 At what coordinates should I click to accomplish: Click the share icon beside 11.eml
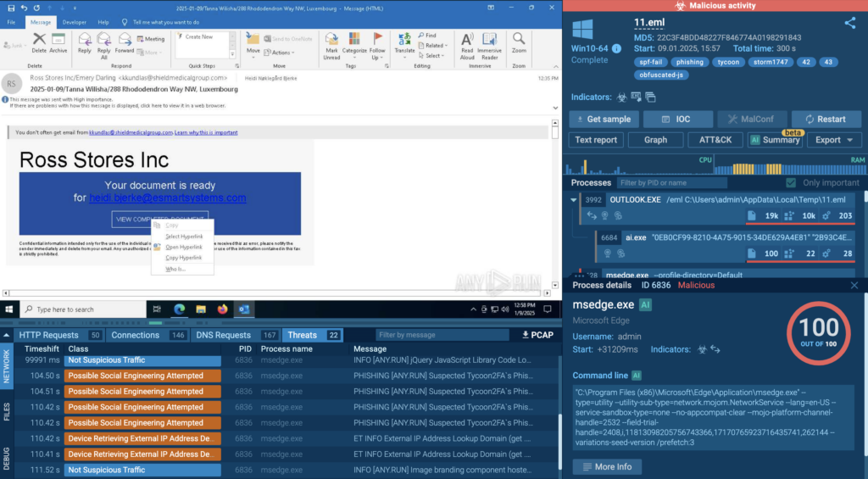point(850,24)
